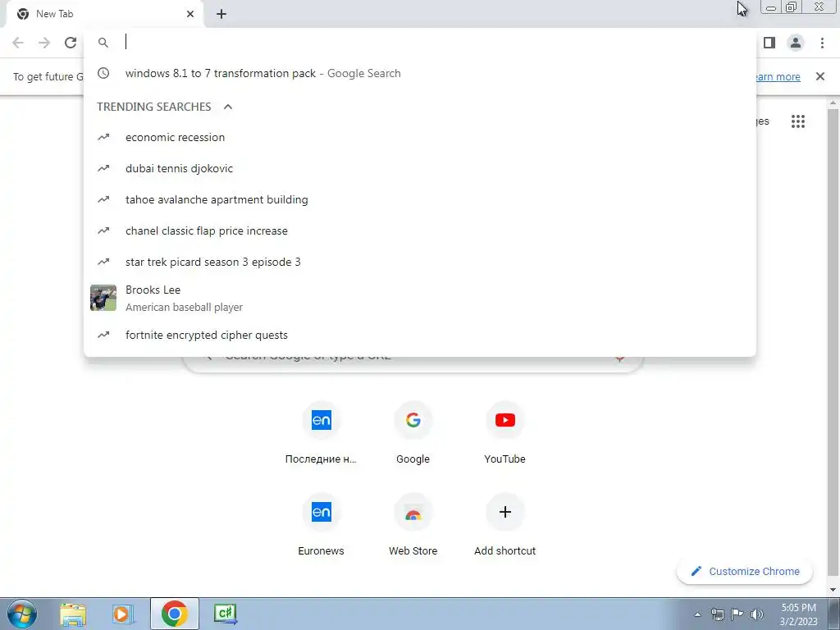Open the Последние н... shortcut tile

point(321,433)
